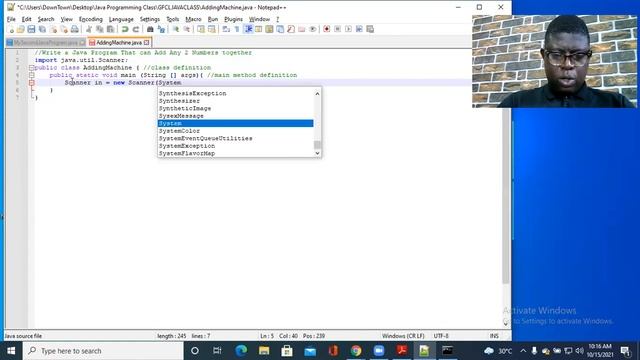Open the Plugins menu
This screenshot has height=360, width=640.
click(x=233, y=19)
